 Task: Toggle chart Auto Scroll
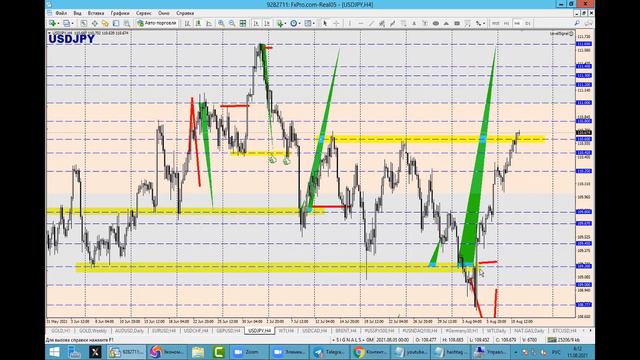coord(256,23)
